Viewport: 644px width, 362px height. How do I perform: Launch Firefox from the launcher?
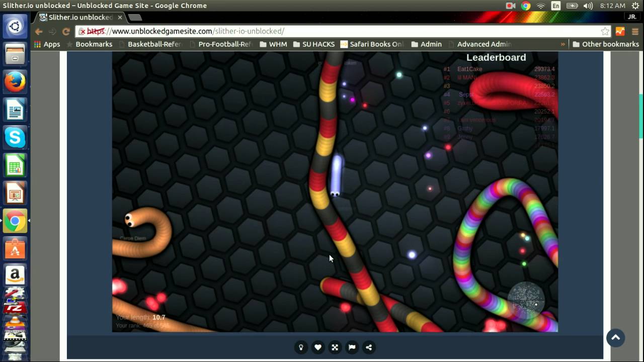click(x=15, y=81)
